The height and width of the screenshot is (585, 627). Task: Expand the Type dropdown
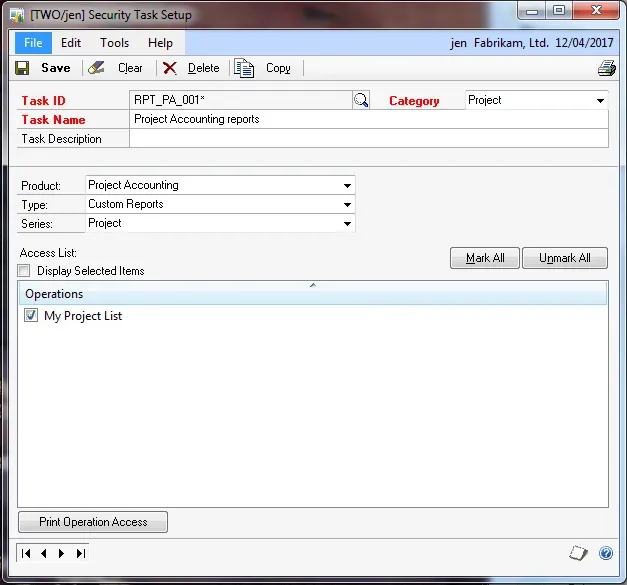click(347, 205)
